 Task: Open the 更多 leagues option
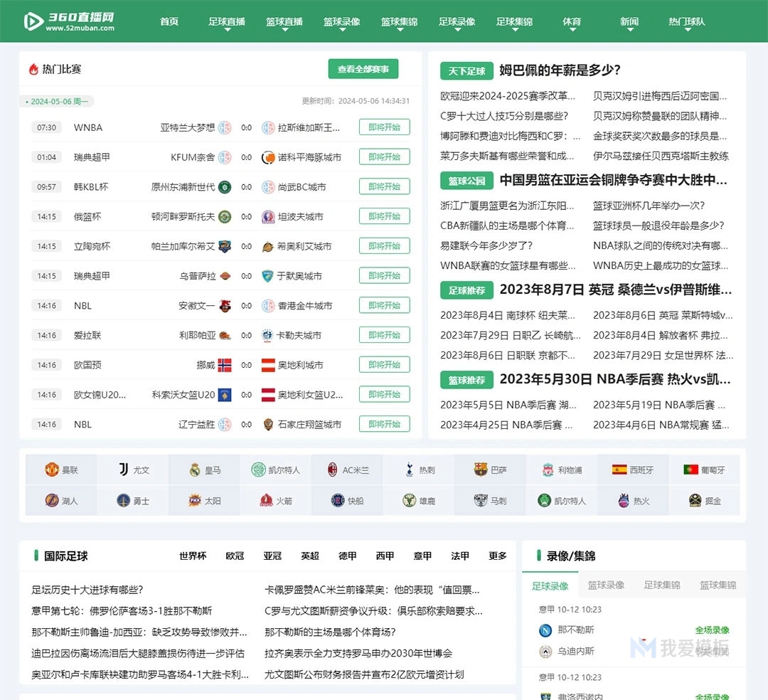[x=498, y=556]
